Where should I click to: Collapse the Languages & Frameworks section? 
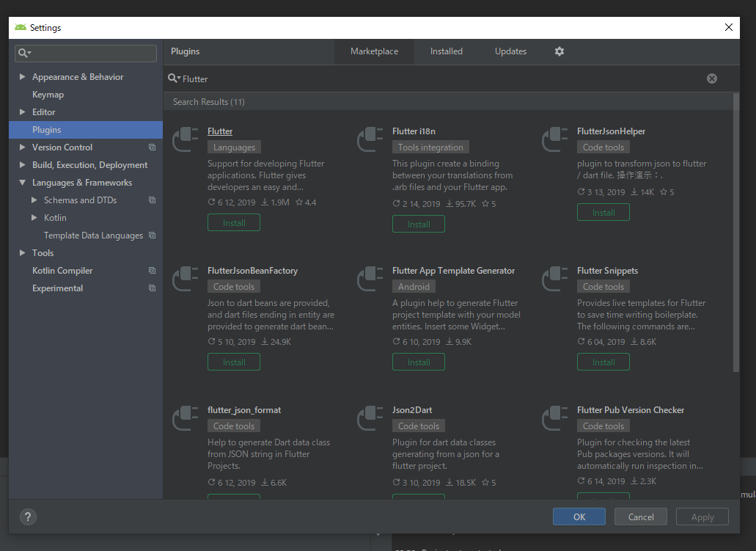pos(22,183)
